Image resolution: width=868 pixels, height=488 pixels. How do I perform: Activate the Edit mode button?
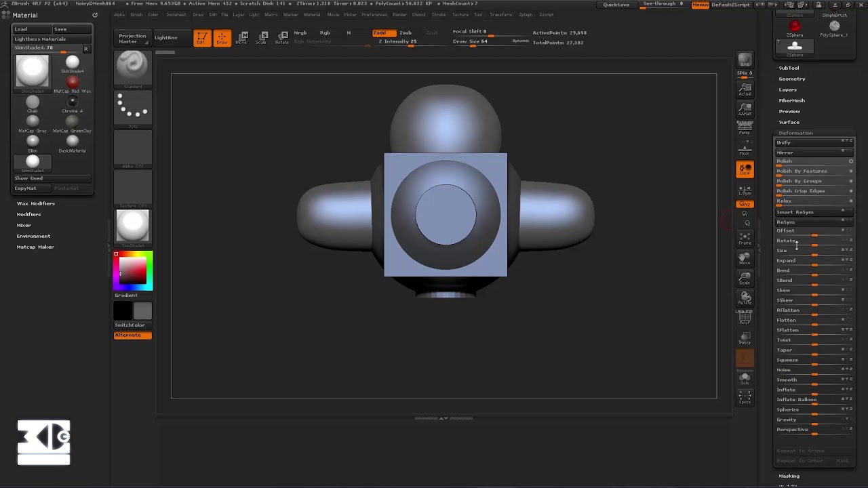coord(201,38)
